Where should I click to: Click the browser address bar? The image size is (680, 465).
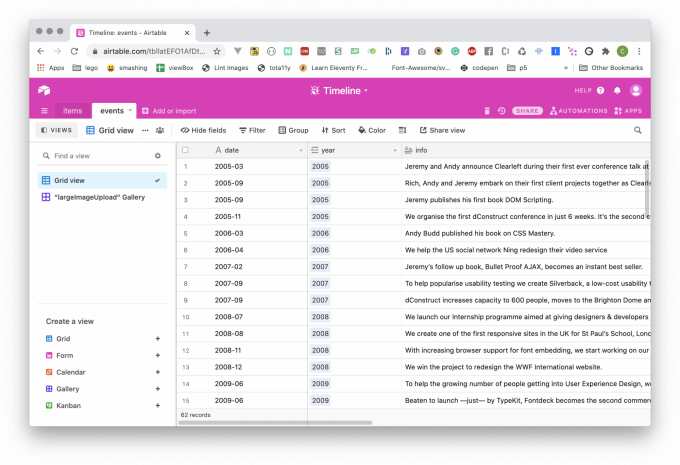click(x=154, y=51)
